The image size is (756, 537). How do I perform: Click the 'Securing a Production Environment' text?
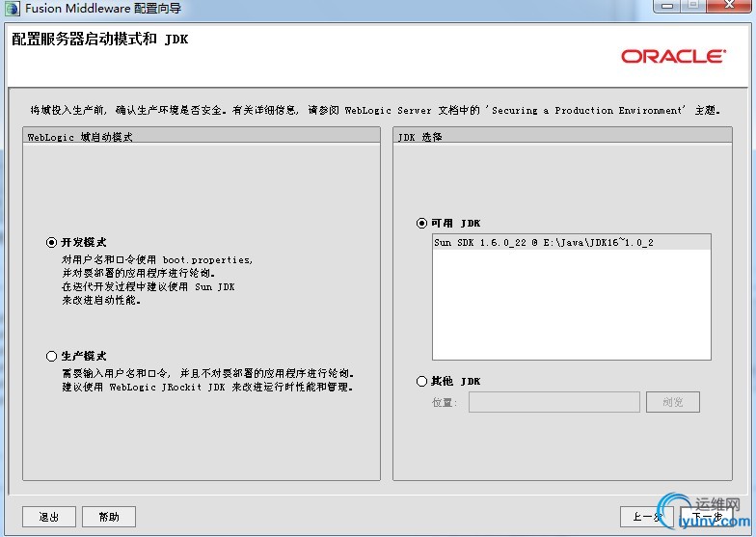click(587, 110)
